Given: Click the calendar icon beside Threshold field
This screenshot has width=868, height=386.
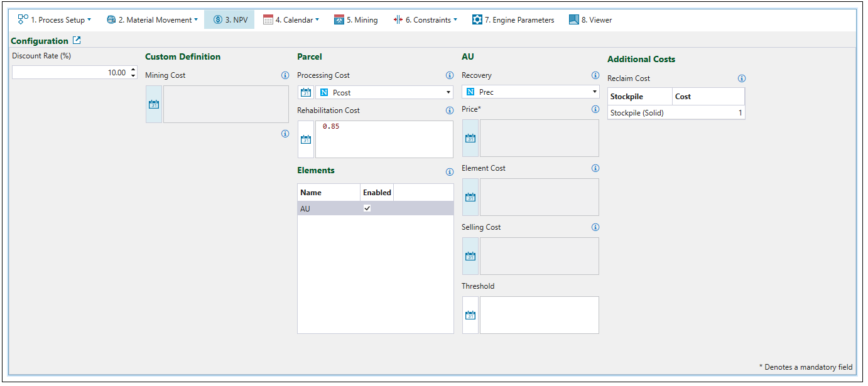Looking at the screenshot, I should pyautogui.click(x=470, y=315).
